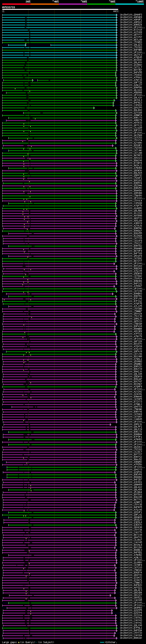Image resolution: width=146 pixels, height=644 pixels.
Task: Select label UniRef100_C5WWI3
Action: click(131, 583)
